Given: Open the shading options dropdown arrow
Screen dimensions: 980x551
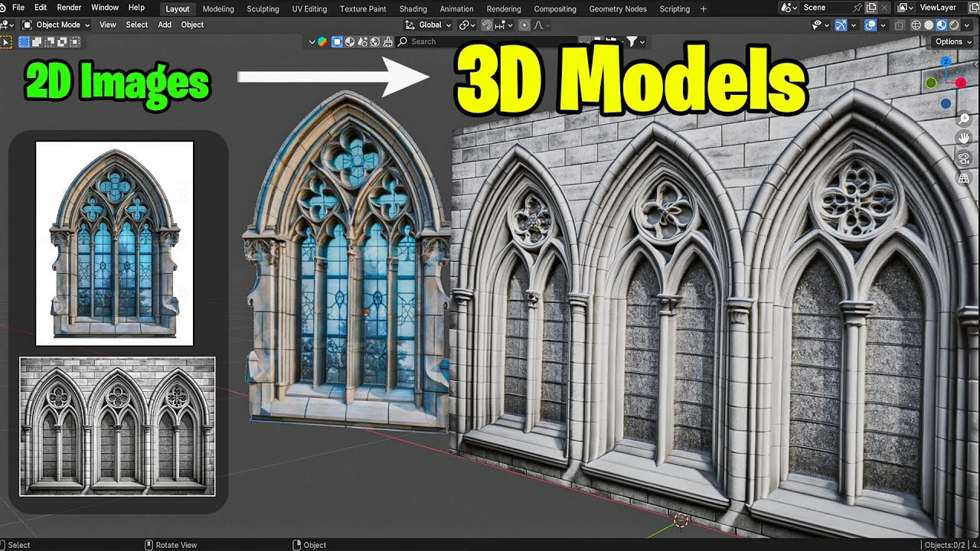Looking at the screenshot, I should click(x=966, y=25).
